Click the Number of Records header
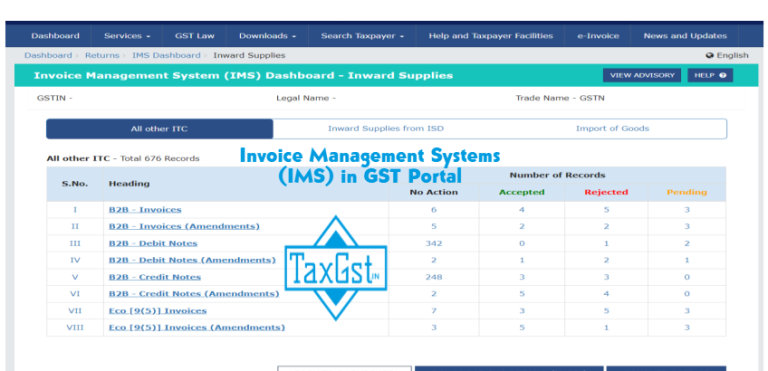Image resolution: width=768 pixels, height=371 pixels. 557,175
